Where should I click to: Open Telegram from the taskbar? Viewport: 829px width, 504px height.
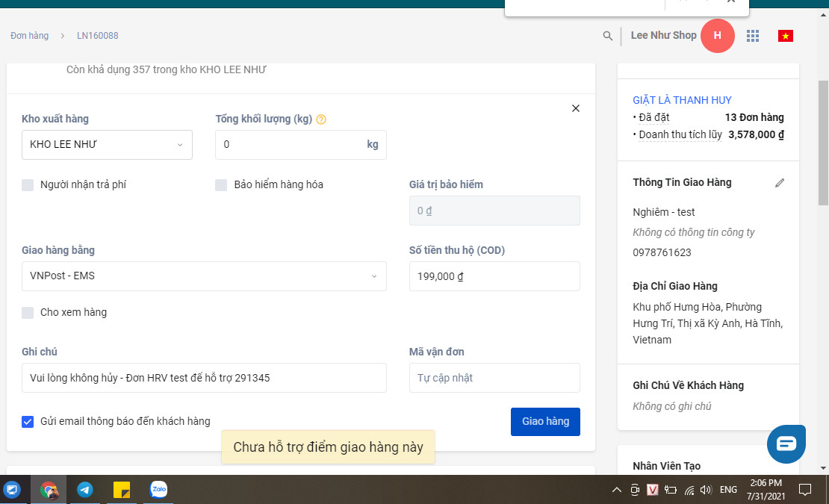84,490
